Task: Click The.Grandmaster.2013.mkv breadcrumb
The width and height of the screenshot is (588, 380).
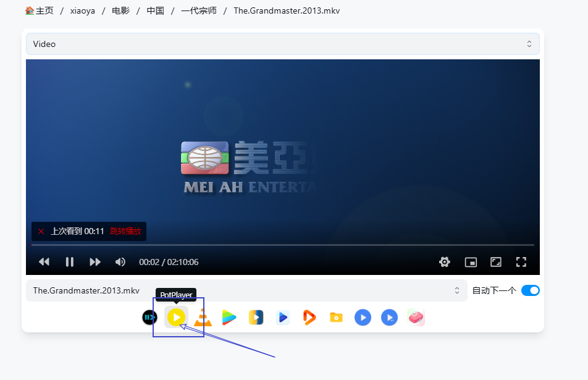Action: tap(287, 11)
